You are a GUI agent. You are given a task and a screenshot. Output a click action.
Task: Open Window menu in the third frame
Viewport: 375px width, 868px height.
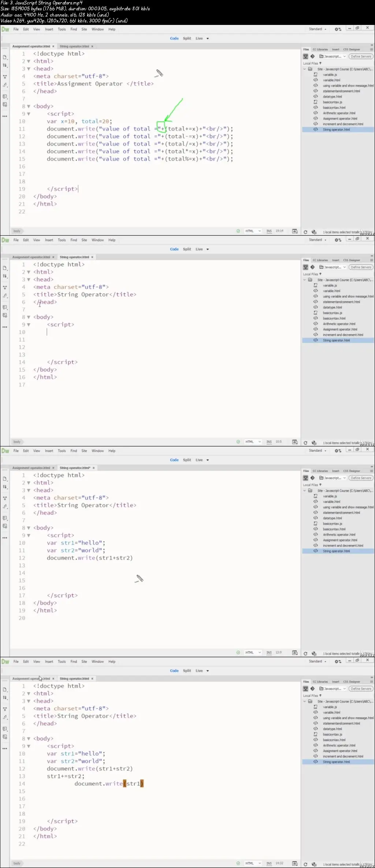(x=98, y=451)
